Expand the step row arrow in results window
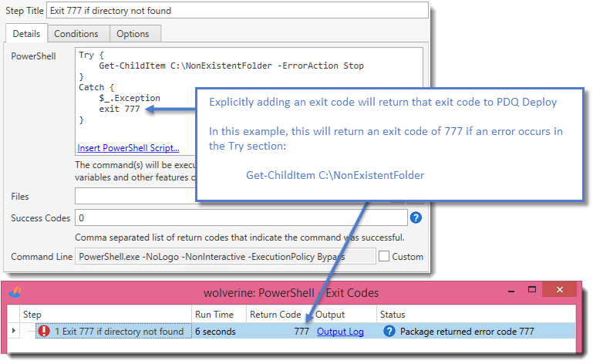The height and width of the screenshot is (364, 593). pos(14,331)
